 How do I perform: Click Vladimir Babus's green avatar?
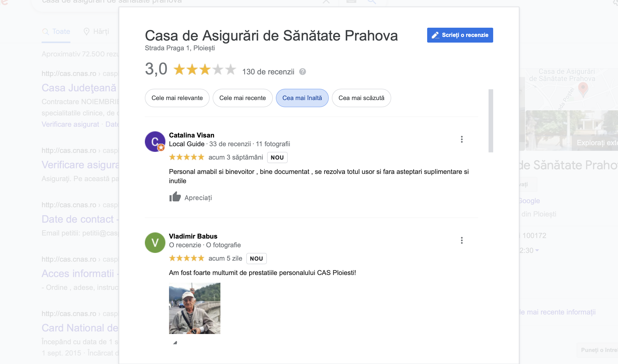pyautogui.click(x=155, y=243)
